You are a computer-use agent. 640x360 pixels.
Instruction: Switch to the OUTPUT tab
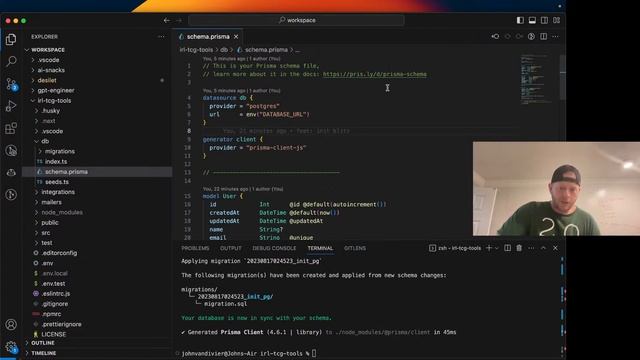[231, 248]
